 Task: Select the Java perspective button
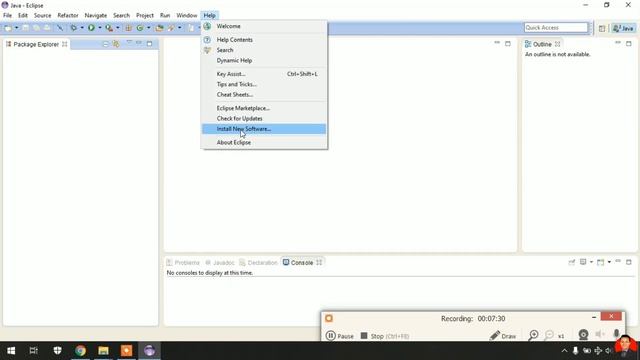point(623,28)
